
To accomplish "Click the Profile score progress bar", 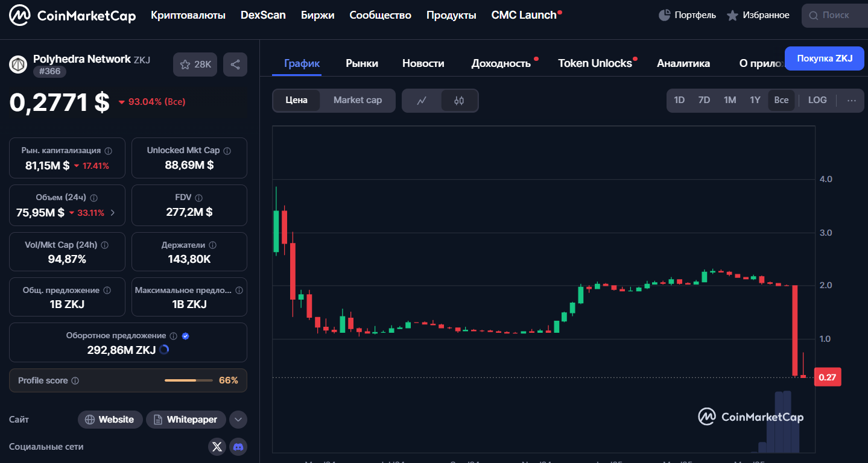I will (x=189, y=380).
